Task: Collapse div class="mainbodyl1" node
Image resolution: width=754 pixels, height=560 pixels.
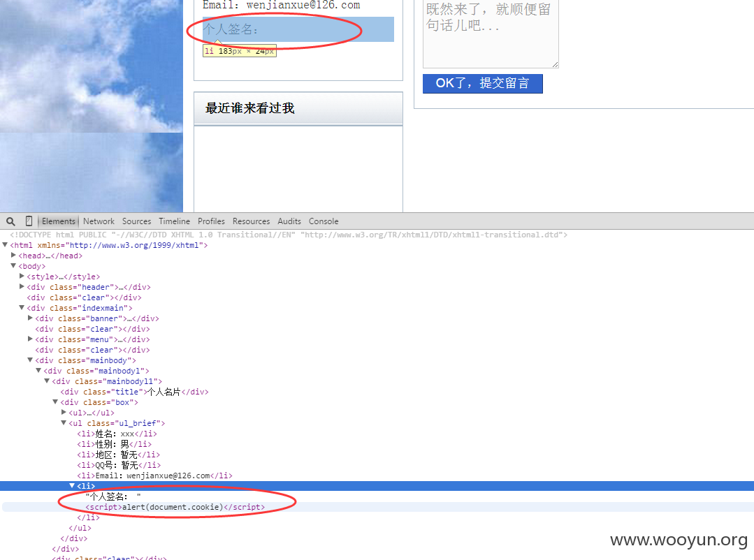Action: pyautogui.click(x=47, y=381)
